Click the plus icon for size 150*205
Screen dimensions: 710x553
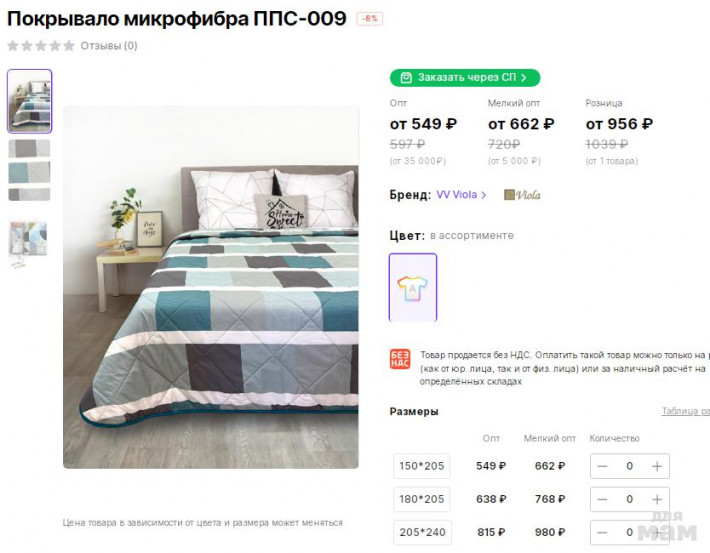pyautogui.click(x=656, y=466)
